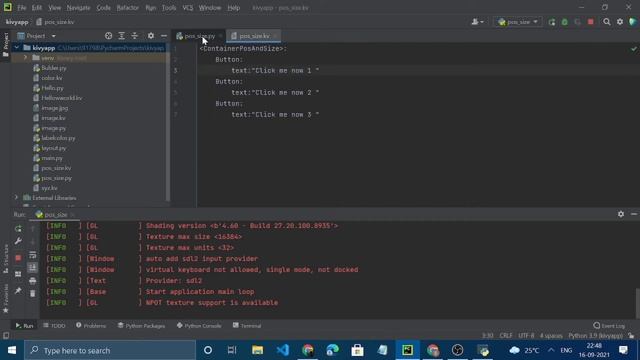Expand External Libraries node
640x360 pixels.
click(x=16, y=198)
